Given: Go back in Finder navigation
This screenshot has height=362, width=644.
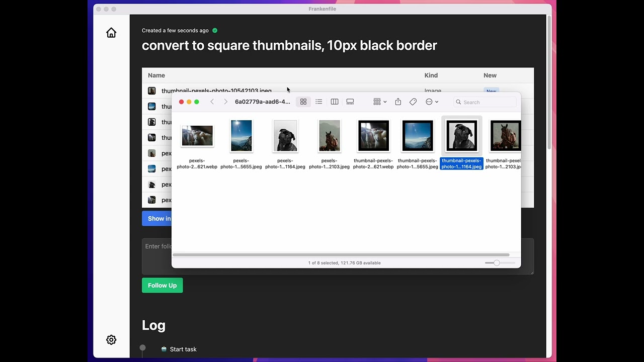Looking at the screenshot, I should tap(212, 102).
